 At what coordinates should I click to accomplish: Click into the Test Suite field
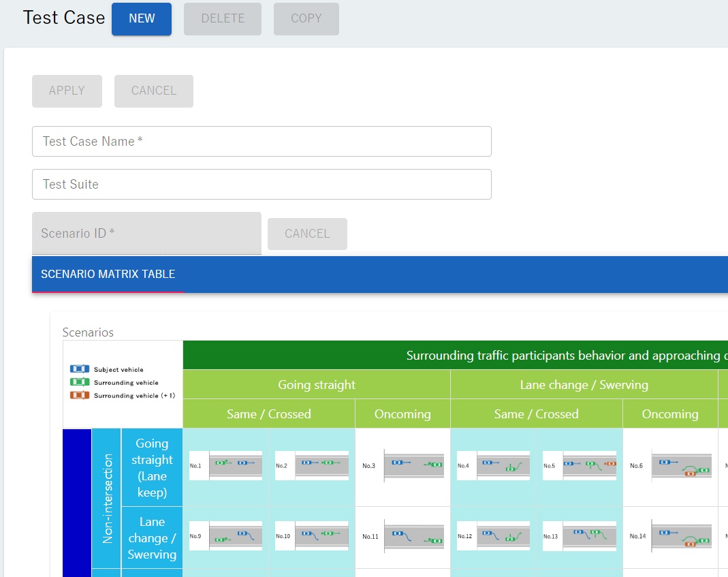(262, 184)
